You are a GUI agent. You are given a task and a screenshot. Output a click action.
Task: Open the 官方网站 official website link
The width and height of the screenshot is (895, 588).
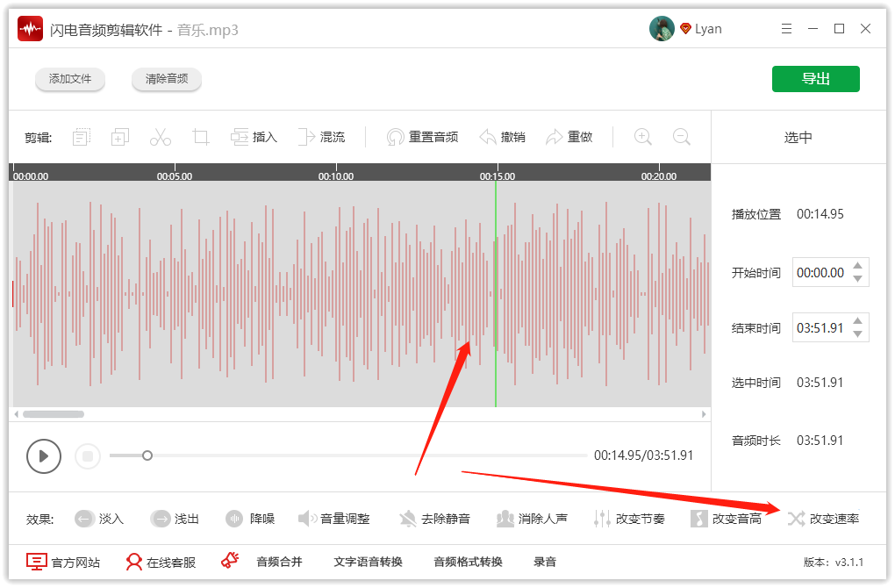click(x=63, y=562)
